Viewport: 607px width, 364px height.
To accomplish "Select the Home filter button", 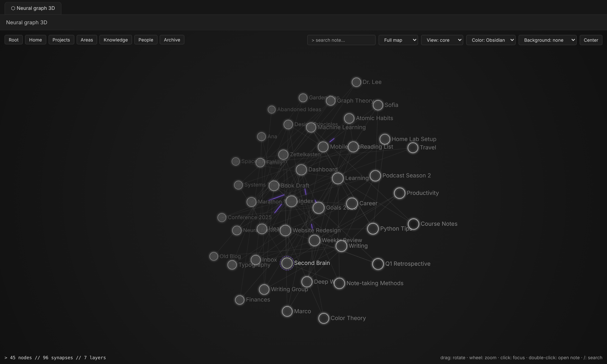I will coord(35,40).
